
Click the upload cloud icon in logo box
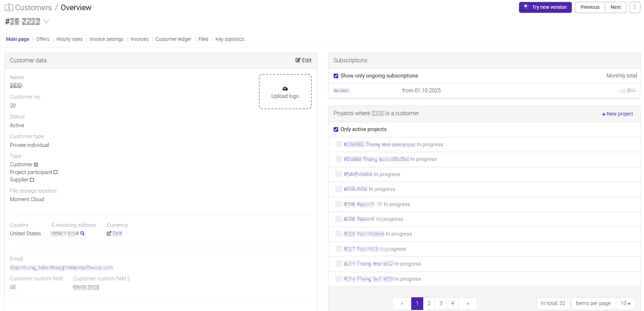coord(285,88)
